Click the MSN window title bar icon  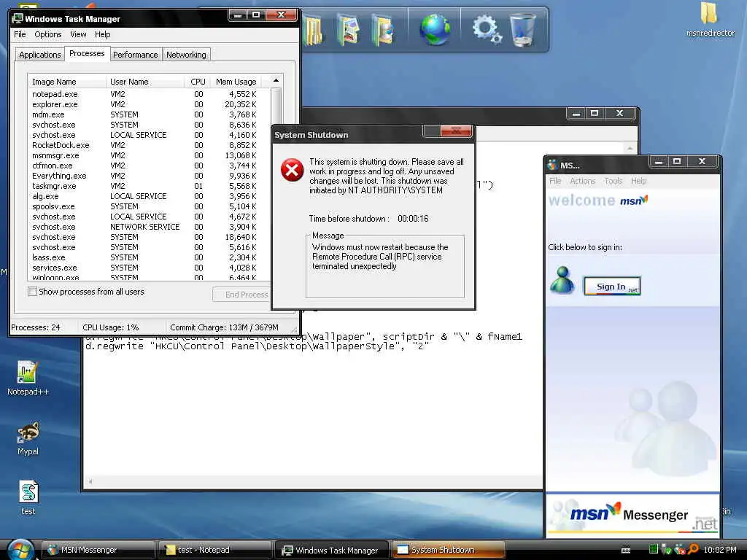click(x=553, y=166)
